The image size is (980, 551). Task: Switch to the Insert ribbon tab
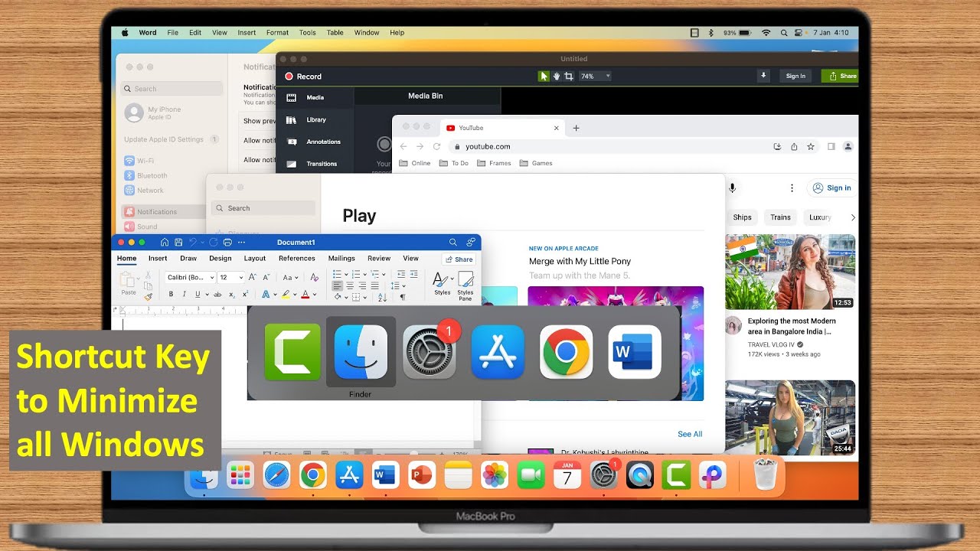click(x=158, y=259)
